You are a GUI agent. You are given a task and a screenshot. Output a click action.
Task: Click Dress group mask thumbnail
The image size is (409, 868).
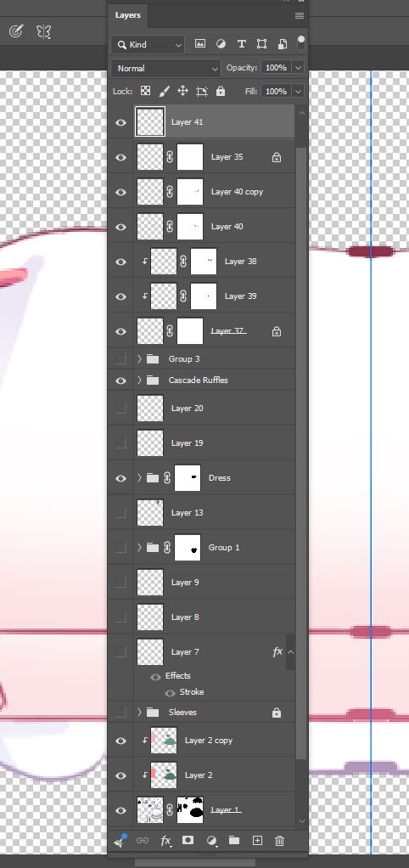(x=188, y=478)
